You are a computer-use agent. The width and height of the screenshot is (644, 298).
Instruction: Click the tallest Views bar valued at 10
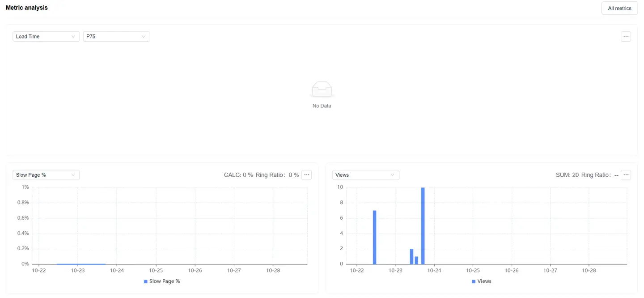(423, 226)
